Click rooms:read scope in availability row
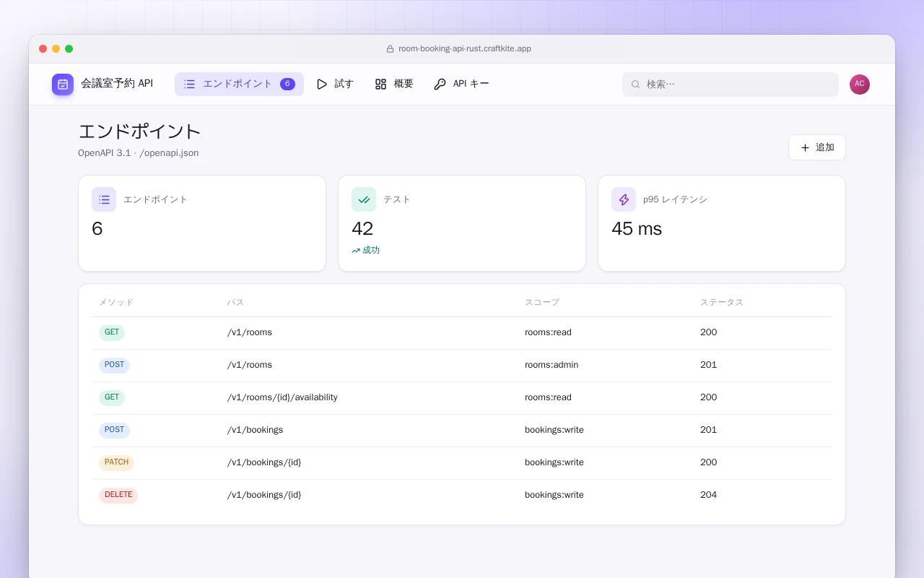The width and height of the screenshot is (924, 578). pyautogui.click(x=548, y=397)
